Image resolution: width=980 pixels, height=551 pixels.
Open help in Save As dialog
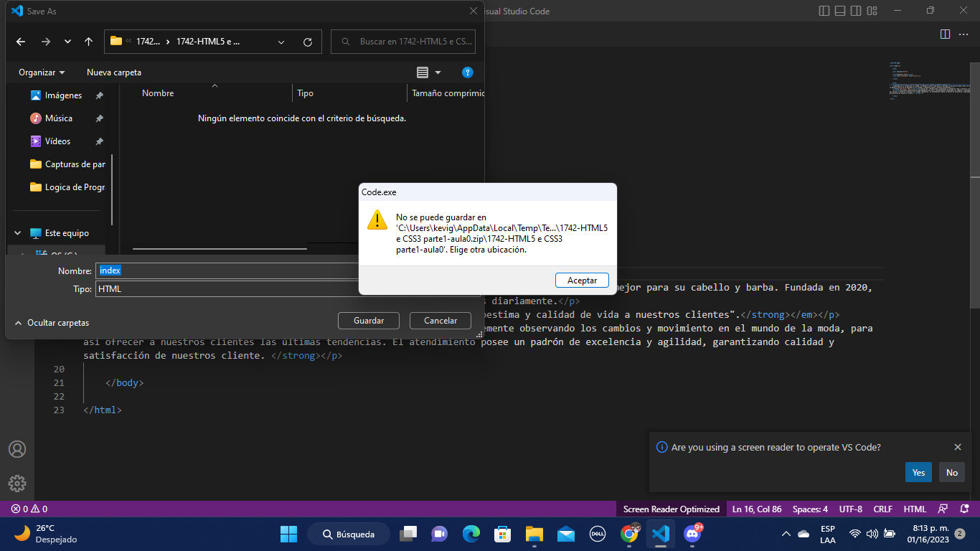tap(467, 72)
